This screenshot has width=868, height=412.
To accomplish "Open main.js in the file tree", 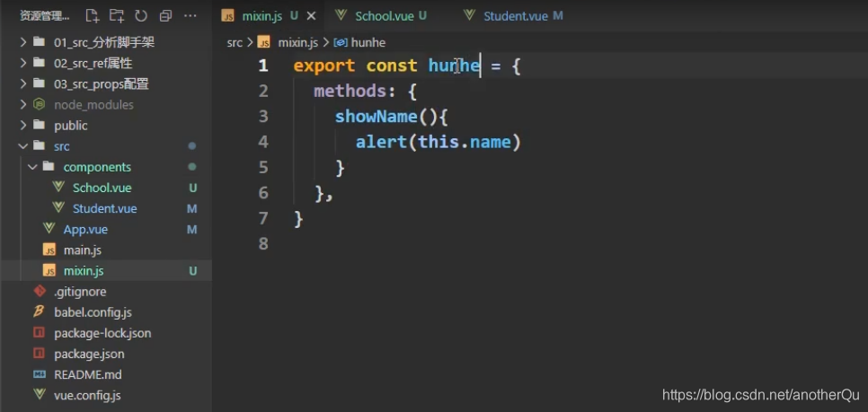I will pos(82,250).
